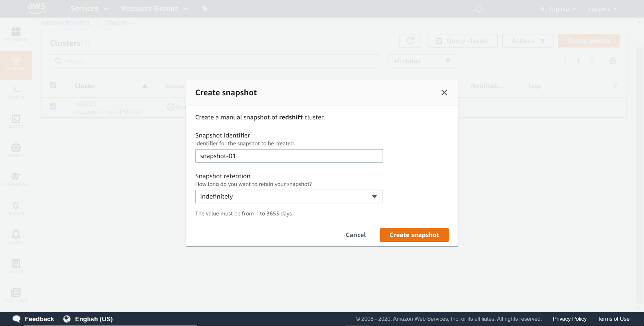Refresh the clusters list
The width and height of the screenshot is (644, 326).
tap(410, 41)
